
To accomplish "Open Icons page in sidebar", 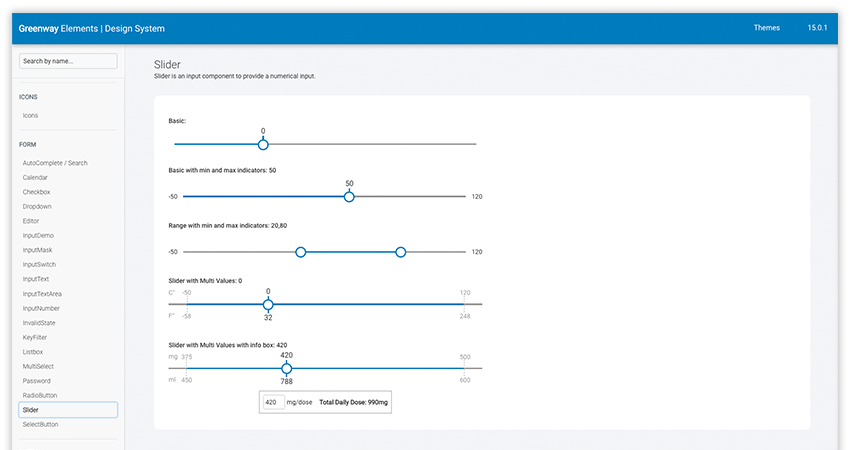I will click(x=31, y=115).
